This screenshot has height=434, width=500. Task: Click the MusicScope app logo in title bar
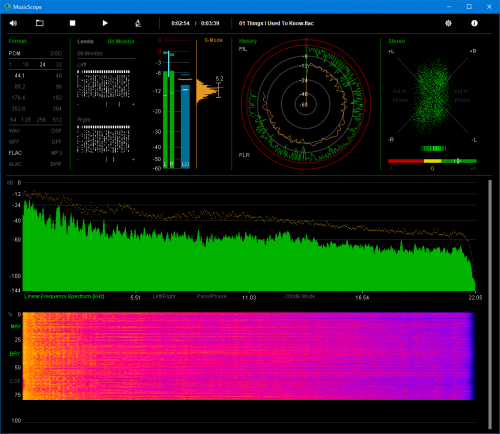pos(7,7)
